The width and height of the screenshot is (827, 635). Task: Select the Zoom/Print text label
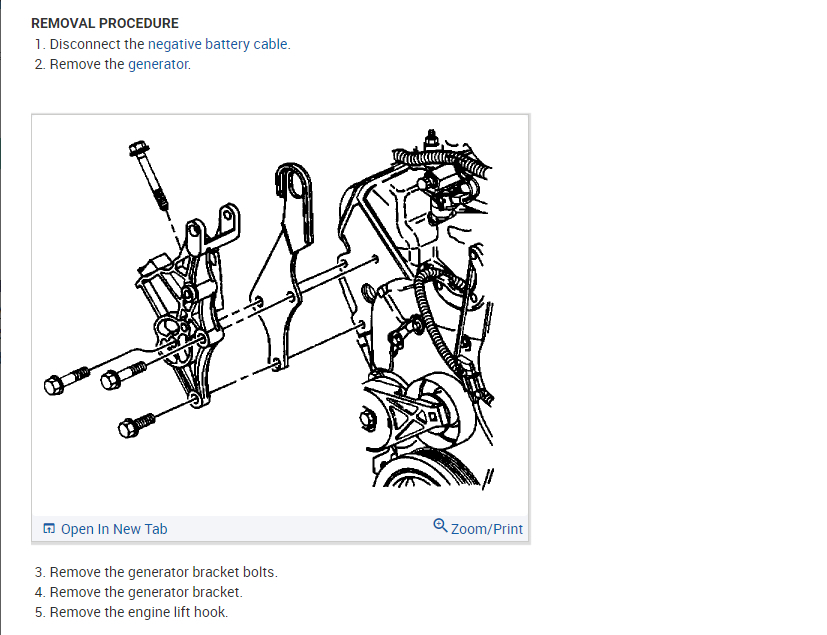click(x=487, y=529)
